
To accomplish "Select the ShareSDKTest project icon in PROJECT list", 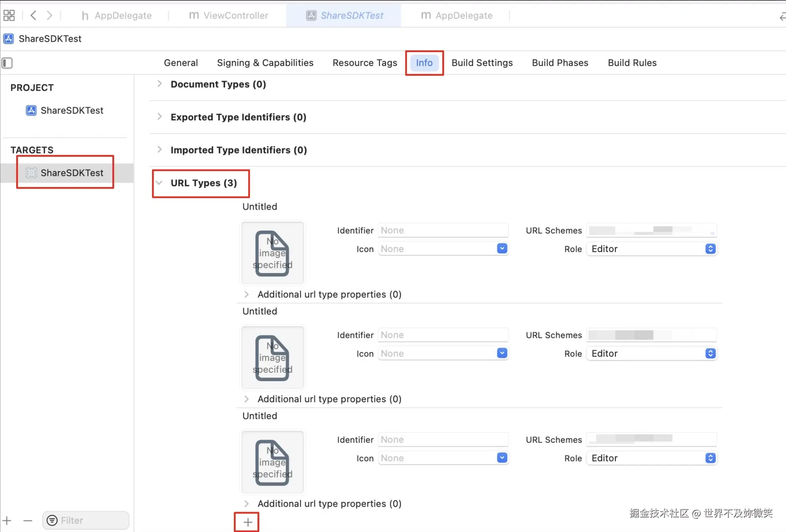I will point(31,110).
